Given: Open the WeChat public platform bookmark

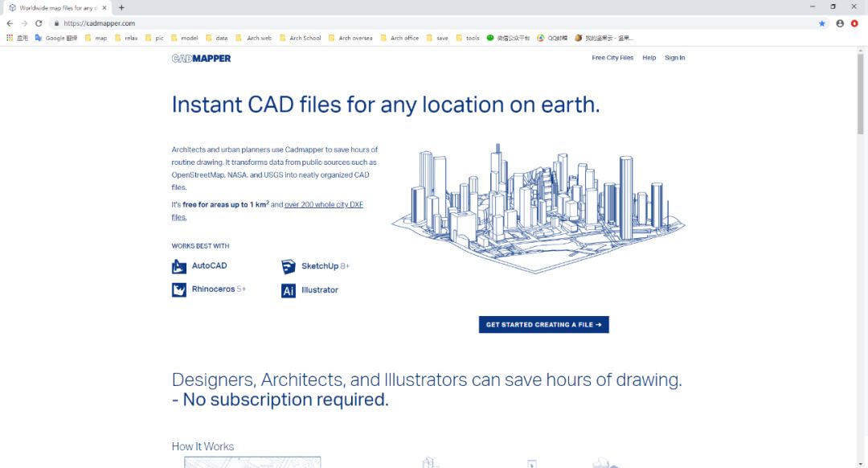Looking at the screenshot, I should point(508,39).
